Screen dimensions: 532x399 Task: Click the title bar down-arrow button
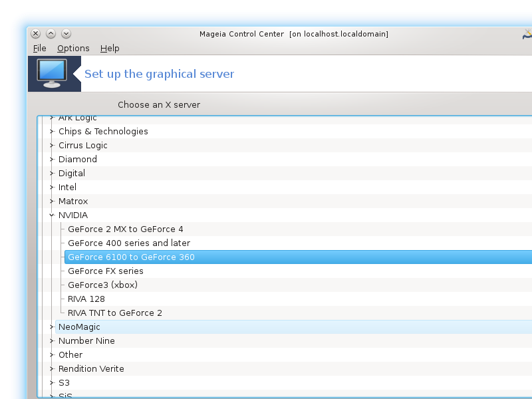click(66, 34)
